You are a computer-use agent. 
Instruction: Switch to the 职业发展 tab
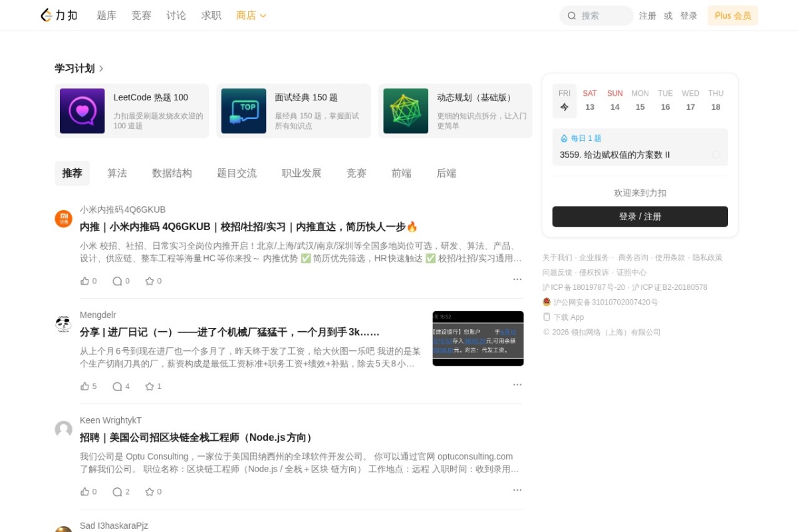301,173
